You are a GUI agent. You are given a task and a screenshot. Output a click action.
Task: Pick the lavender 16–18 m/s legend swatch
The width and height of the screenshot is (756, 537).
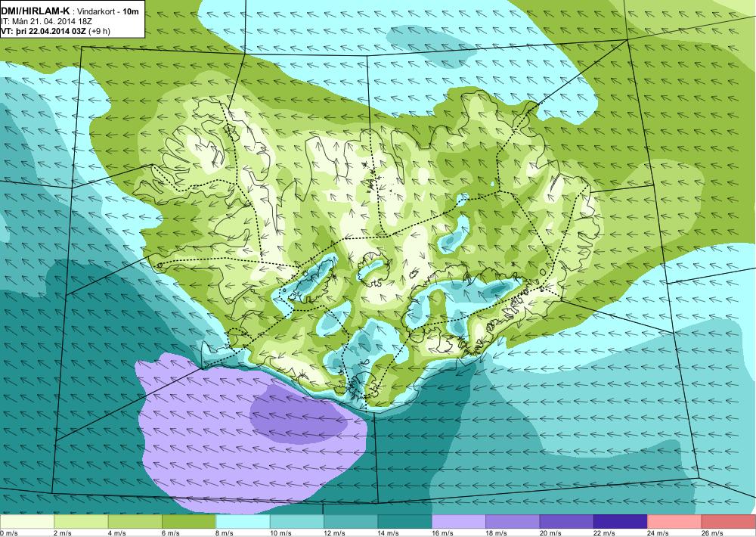click(459, 521)
